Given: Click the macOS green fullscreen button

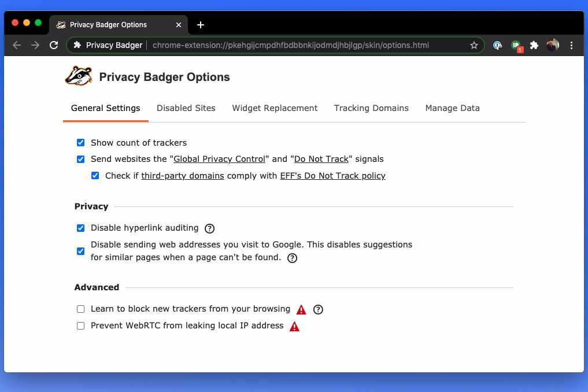Looking at the screenshot, I should (x=38, y=23).
